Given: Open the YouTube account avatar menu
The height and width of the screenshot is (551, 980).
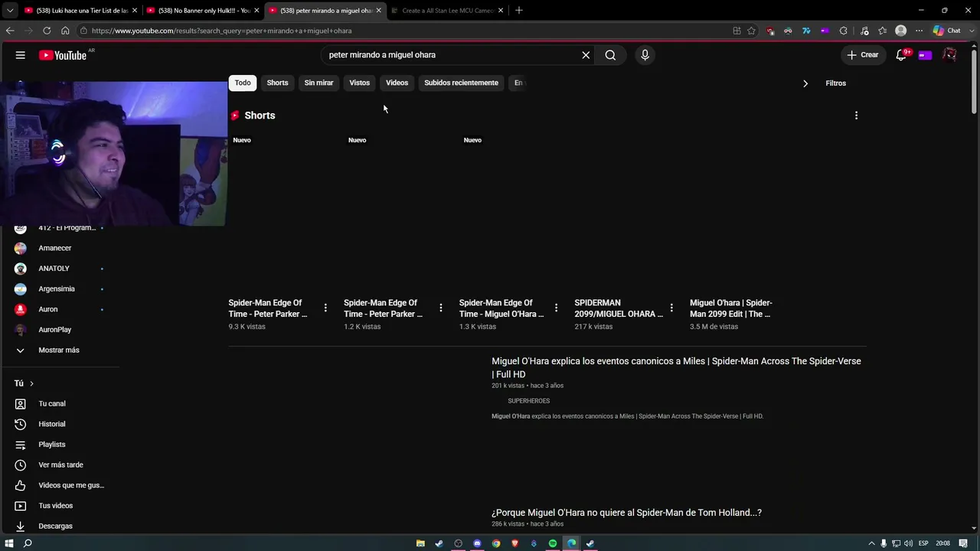Looking at the screenshot, I should tap(949, 55).
